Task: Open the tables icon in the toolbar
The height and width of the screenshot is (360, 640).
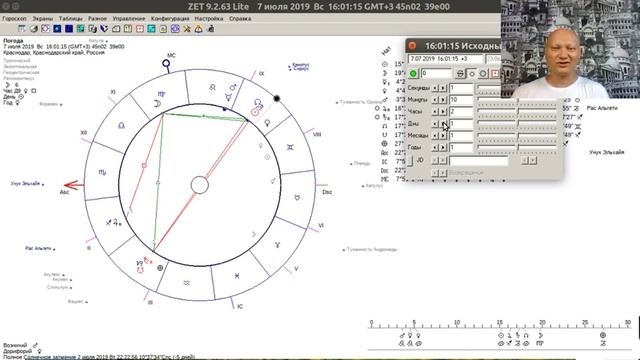Action: (x=22, y=29)
